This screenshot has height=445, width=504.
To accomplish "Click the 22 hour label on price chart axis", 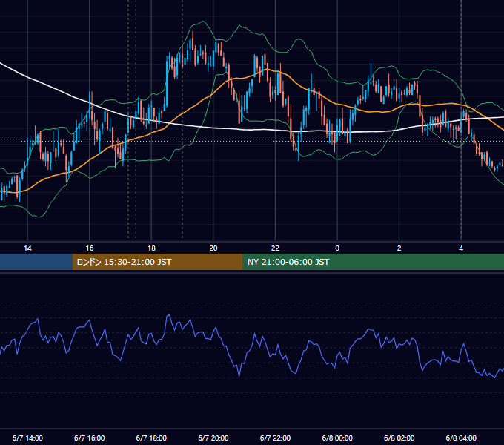I will pos(275,248).
